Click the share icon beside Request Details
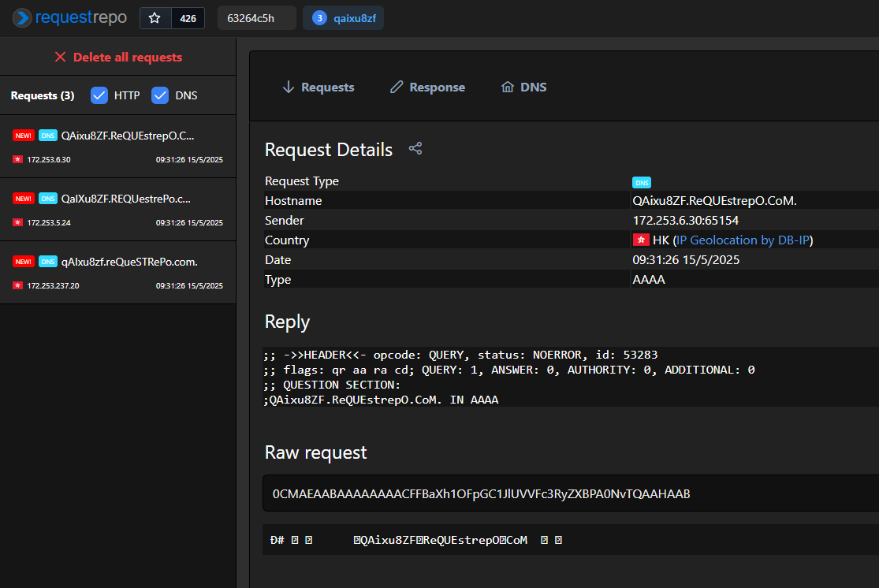Viewport: 879px width, 588px height. pos(415,148)
